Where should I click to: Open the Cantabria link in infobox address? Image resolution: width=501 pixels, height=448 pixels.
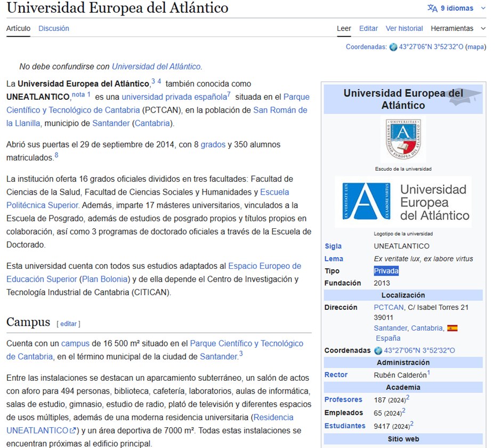tap(426, 328)
